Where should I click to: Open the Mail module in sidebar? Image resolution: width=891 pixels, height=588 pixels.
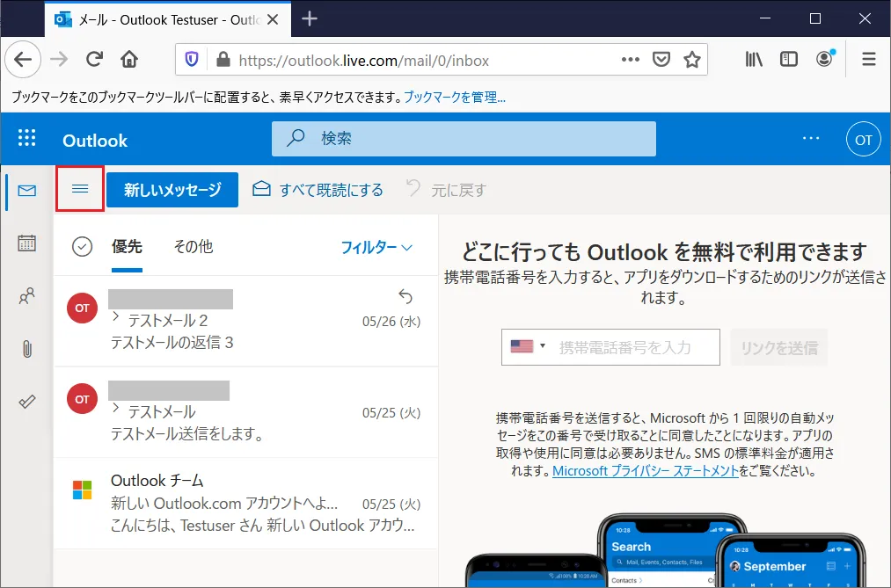pos(26,191)
